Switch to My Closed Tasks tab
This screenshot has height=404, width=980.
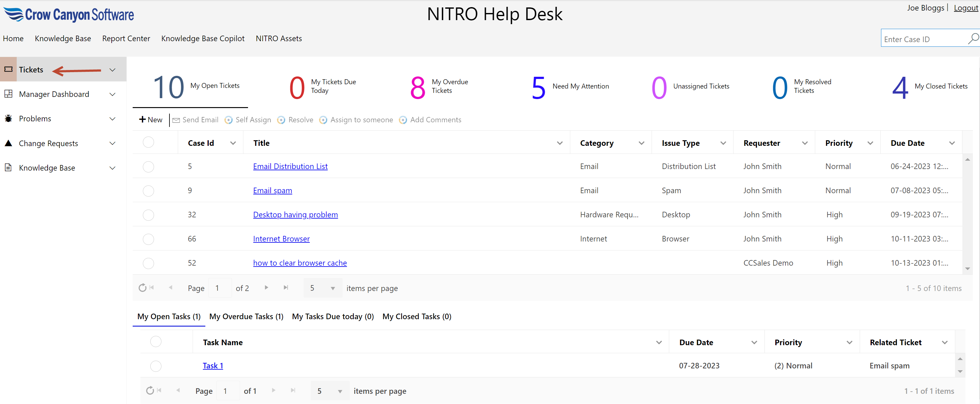tap(417, 316)
